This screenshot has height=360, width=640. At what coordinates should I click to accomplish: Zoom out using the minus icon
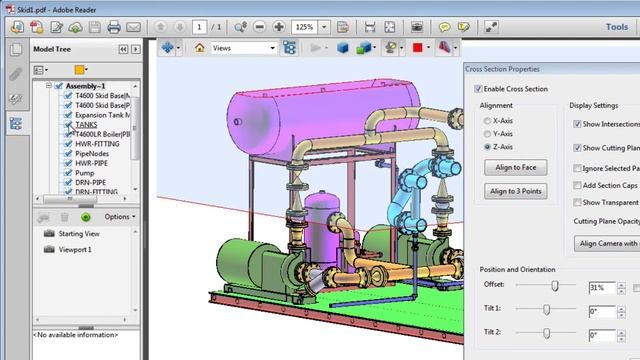pos(260,27)
